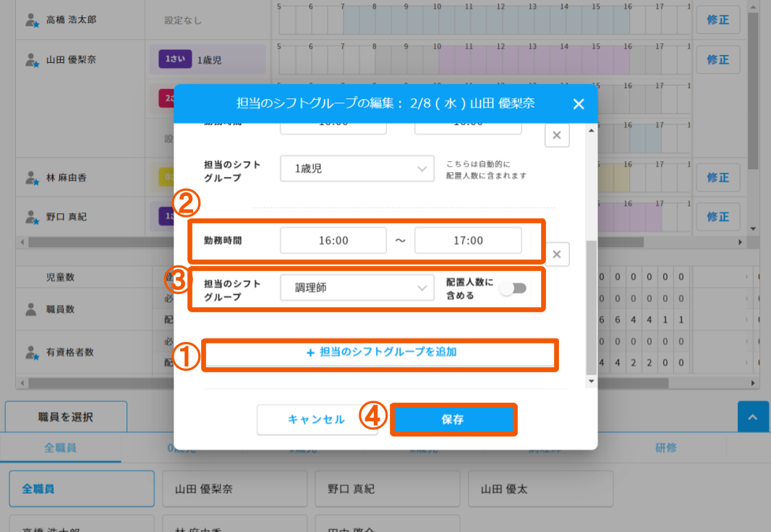
Task: Remove the upper shift entry with X
Action: 557,135
